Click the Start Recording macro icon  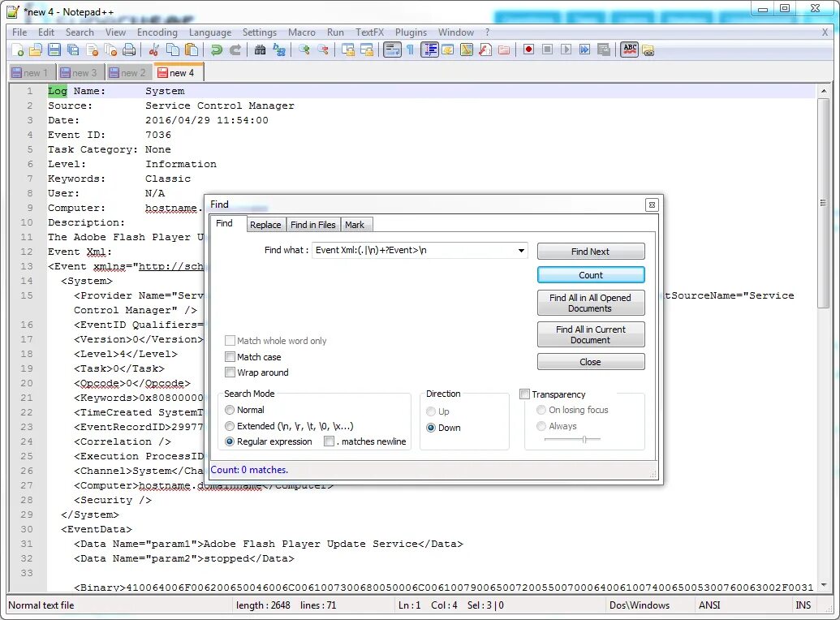[528, 50]
